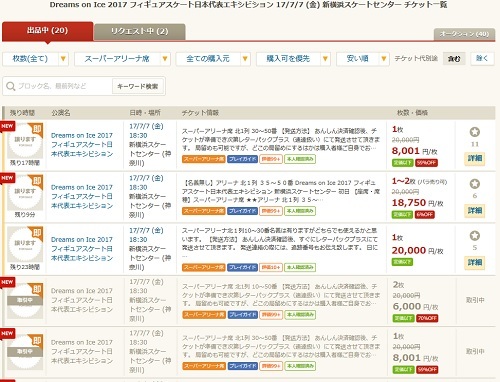Click the 残り時間 column header
500x382 pixels.
(22, 113)
